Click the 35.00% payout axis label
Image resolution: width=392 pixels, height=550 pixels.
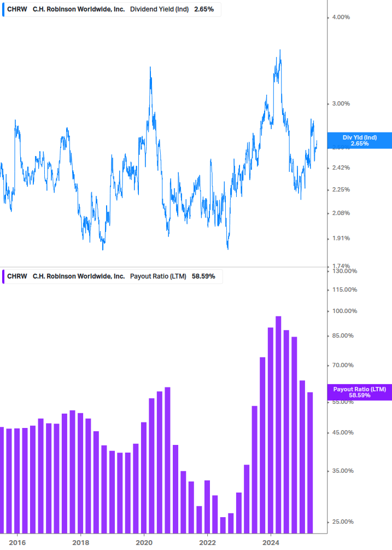[x=343, y=471]
